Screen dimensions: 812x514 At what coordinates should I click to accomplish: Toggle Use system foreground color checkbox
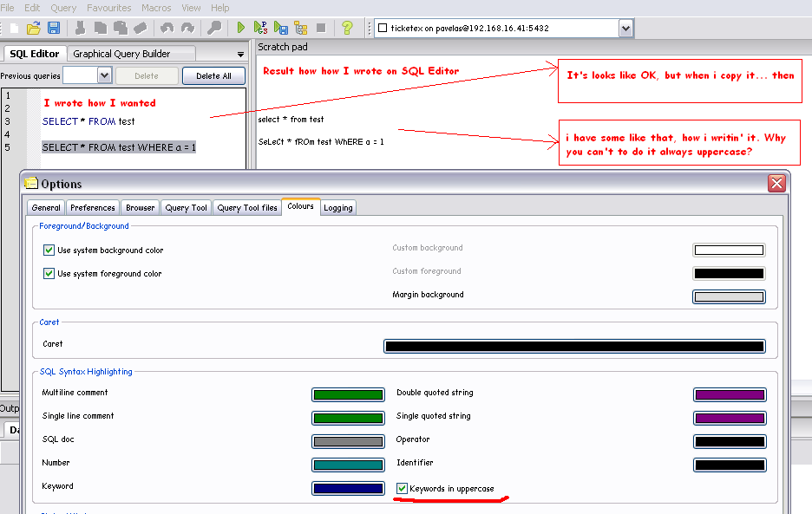pyautogui.click(x=49, y=274)
